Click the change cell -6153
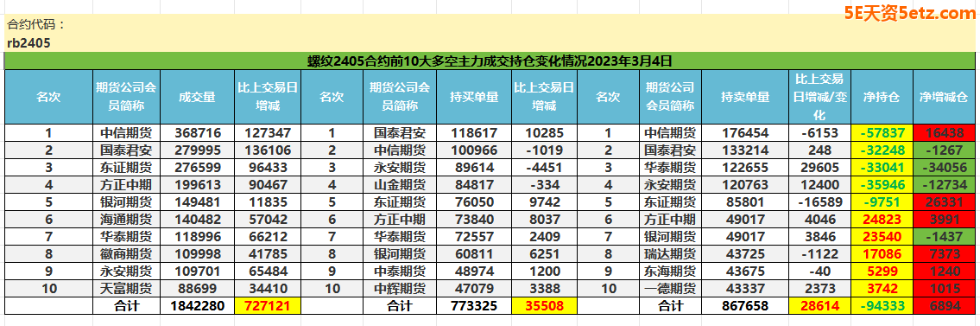980x326 pixels. coord(819,133)
